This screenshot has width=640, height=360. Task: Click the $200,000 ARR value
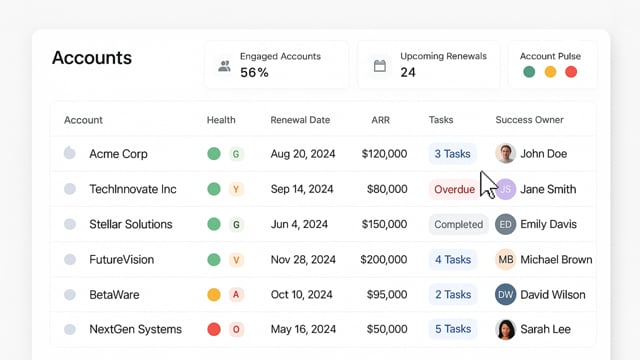point(384,260)
